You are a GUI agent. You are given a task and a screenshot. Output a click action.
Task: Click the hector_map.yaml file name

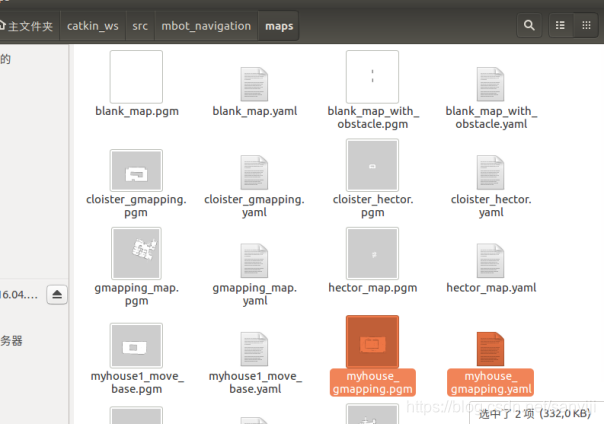491,288
